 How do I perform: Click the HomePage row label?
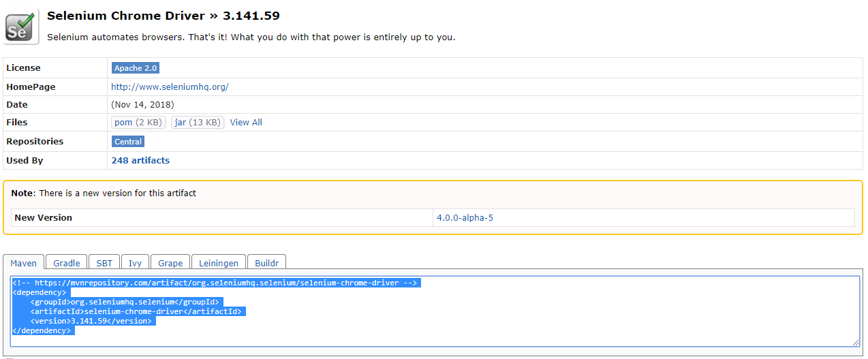pos(31,87)
